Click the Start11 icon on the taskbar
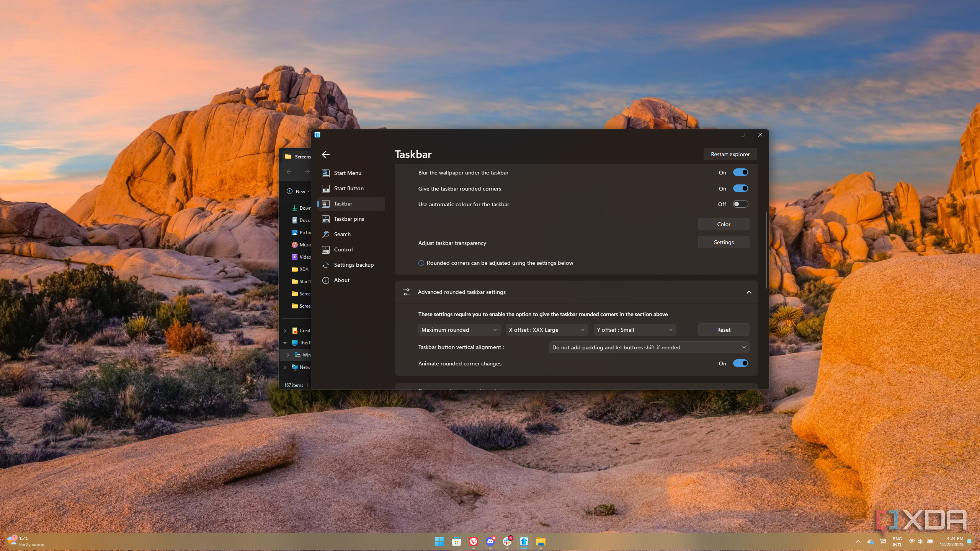This screenshot has height=551, width=980. pyautogui.click(x=524, y=541)
